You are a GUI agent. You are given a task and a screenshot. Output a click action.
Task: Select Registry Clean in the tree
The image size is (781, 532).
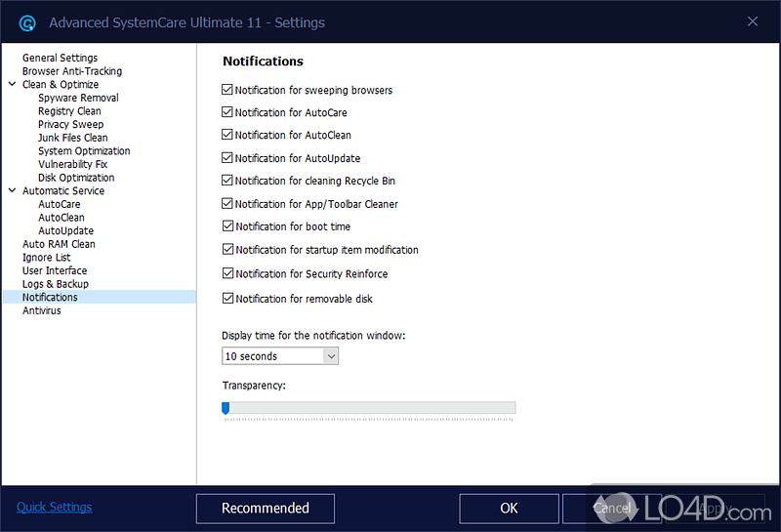[69, 111]
